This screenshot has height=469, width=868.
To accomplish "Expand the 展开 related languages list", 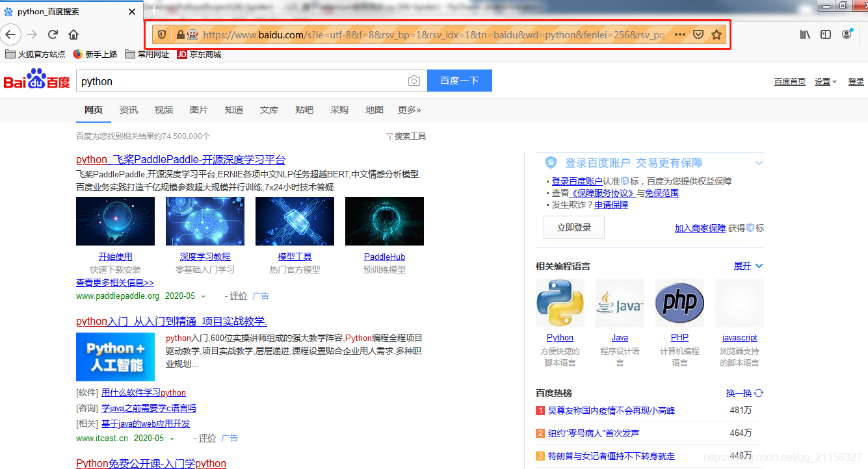I will tap(748, 266).
